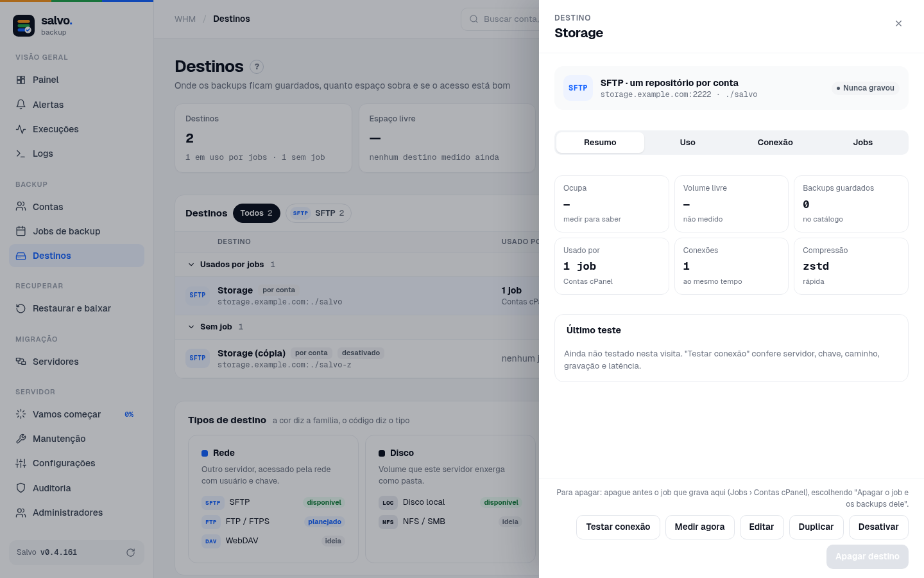The image size is (924, 578).
Task: Click the 0% progress badge in sidebar
Action: (x=129, y=415)
